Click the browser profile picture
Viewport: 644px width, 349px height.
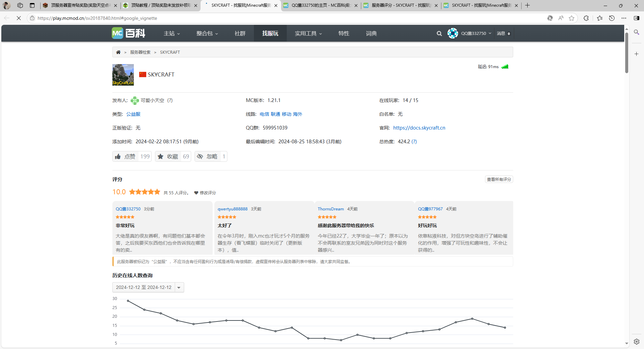pyautogui.click(x=7, y=5)
